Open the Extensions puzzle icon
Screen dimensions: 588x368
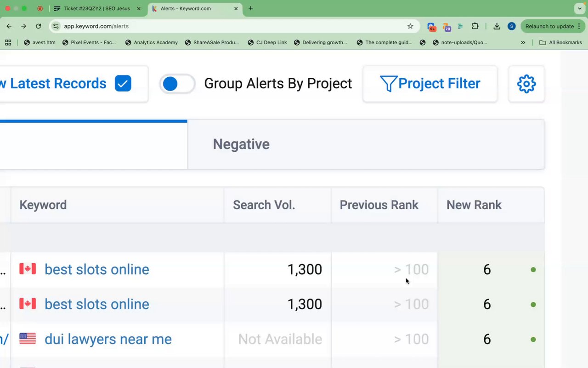coord(475,26)
